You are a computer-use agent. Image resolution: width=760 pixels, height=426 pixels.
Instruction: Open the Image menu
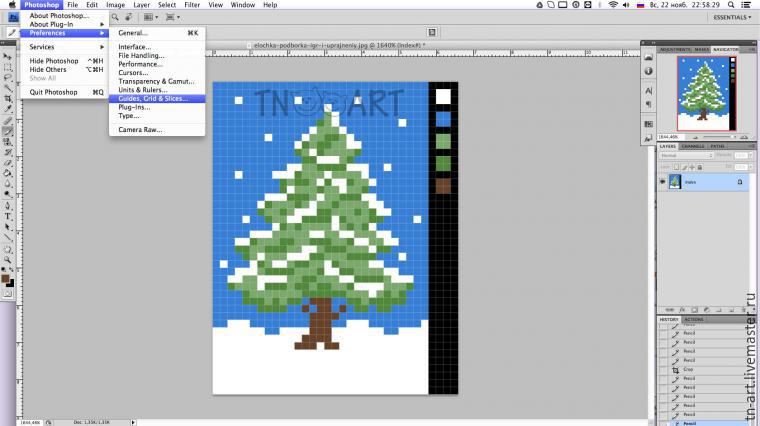click(x=115, y=5)
